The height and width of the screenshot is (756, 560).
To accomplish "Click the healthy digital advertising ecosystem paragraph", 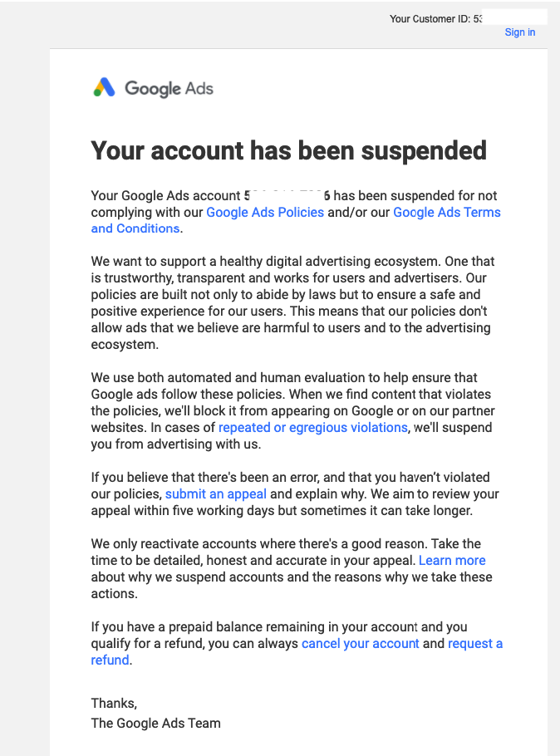I will 292,302.
